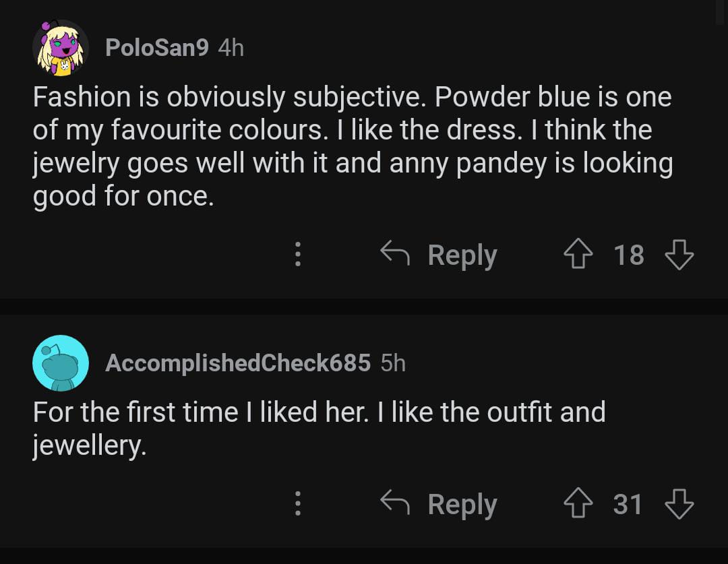This screenshot has width=728, height=564.
Task: Downvote PoloSan9's comment
Action: click(x=679, y=255)
